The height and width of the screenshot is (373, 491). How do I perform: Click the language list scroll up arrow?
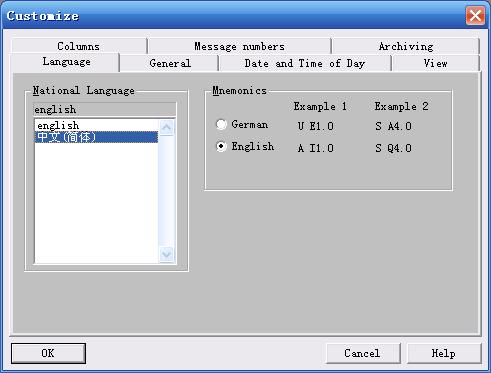[x=167, y=127]
